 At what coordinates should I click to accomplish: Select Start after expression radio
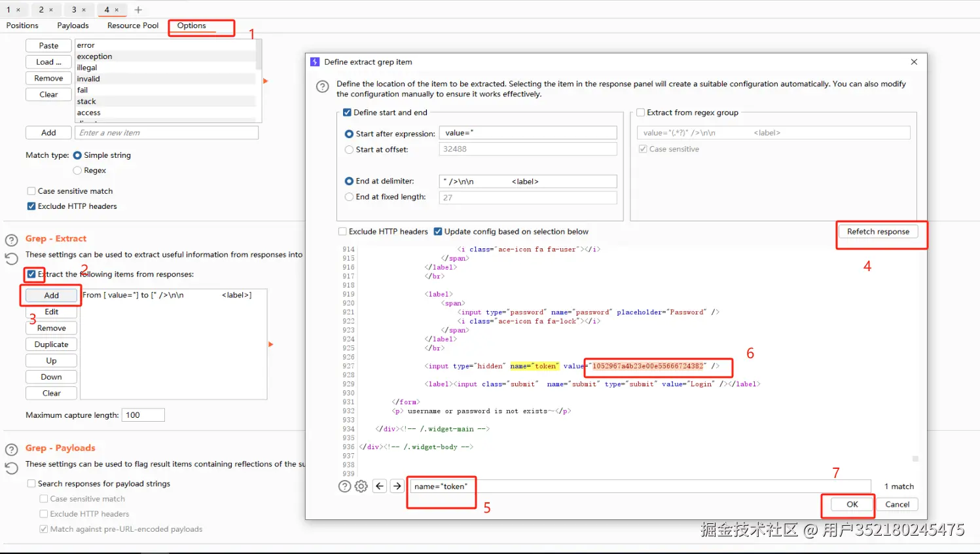click(349, 134)
